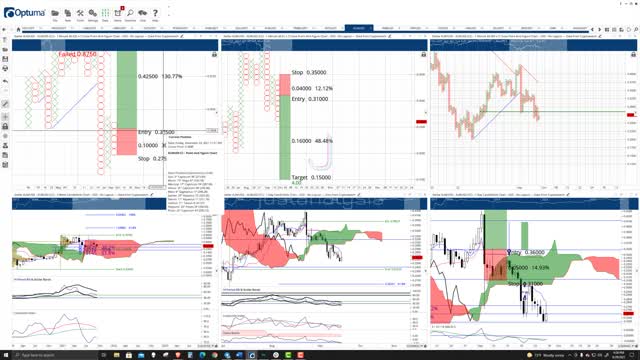
Task: Open the Alerts icon with red badge
Action: (118, 13)
